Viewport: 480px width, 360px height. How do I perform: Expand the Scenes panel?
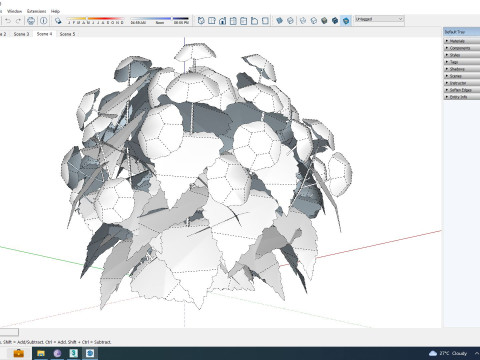462,76
